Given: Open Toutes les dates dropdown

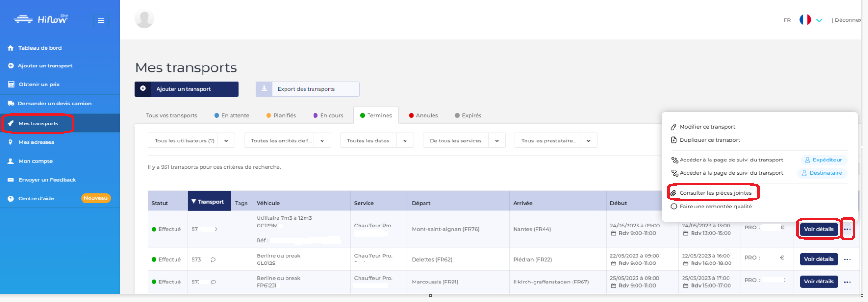Looking at the screenshot, I should (377, 141).
